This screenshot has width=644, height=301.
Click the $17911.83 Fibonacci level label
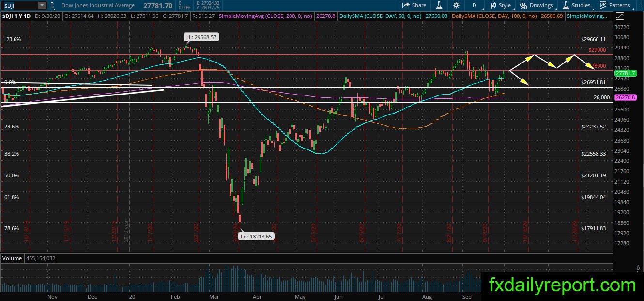coord(594,228)
